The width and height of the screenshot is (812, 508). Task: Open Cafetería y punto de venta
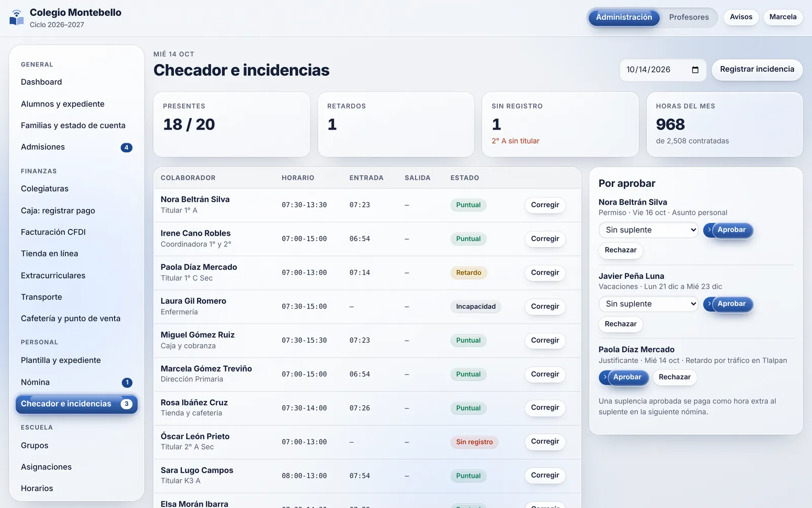coord(77,319)
